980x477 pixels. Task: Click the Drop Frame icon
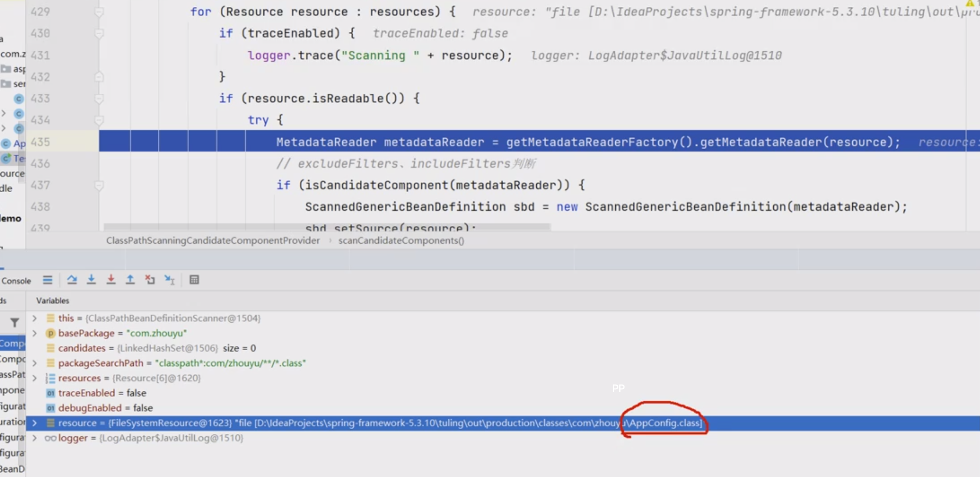pos(150,280)
